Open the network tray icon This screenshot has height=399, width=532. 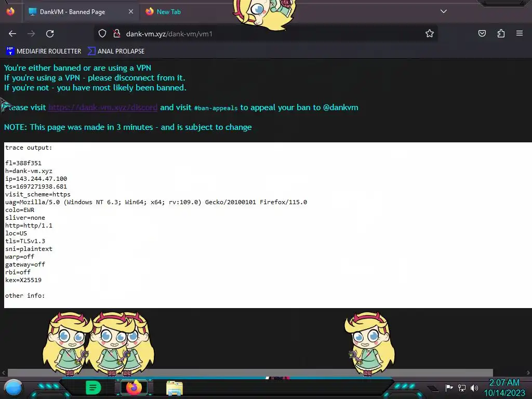[462, 388]
